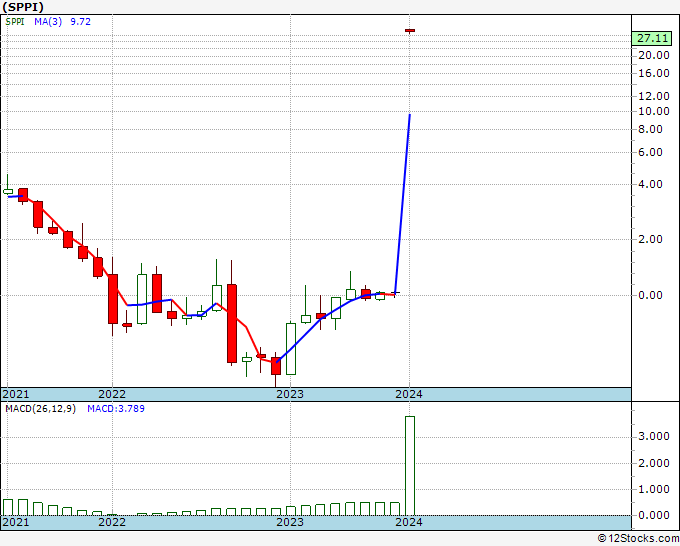Click the 2022 label on price chart axis
The width and height of the screenshot is (680, 546).
tap(112, 394)
